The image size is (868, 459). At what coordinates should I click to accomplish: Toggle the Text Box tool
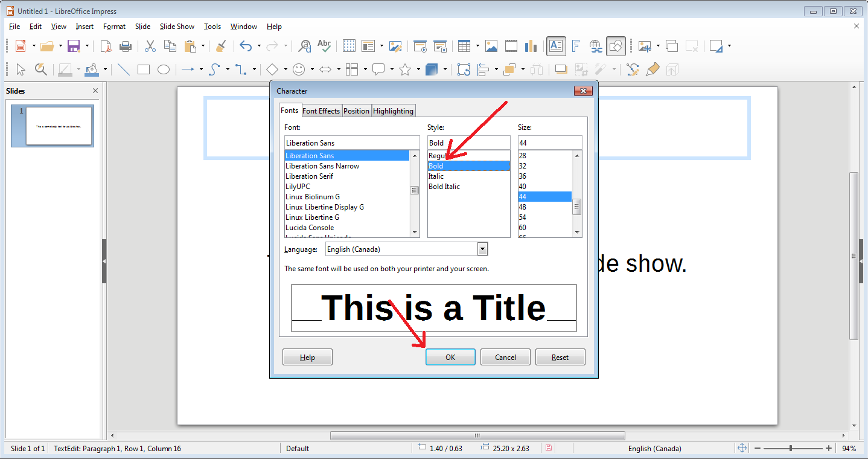tap(556, 46)
